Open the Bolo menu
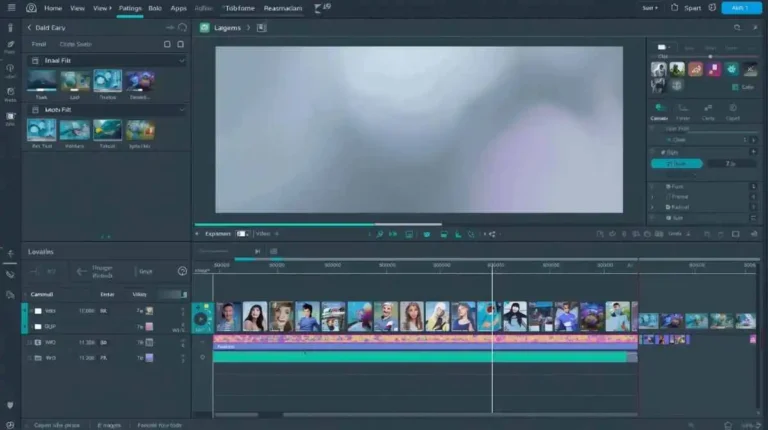768x430 pixels. [x=155, y=8]
